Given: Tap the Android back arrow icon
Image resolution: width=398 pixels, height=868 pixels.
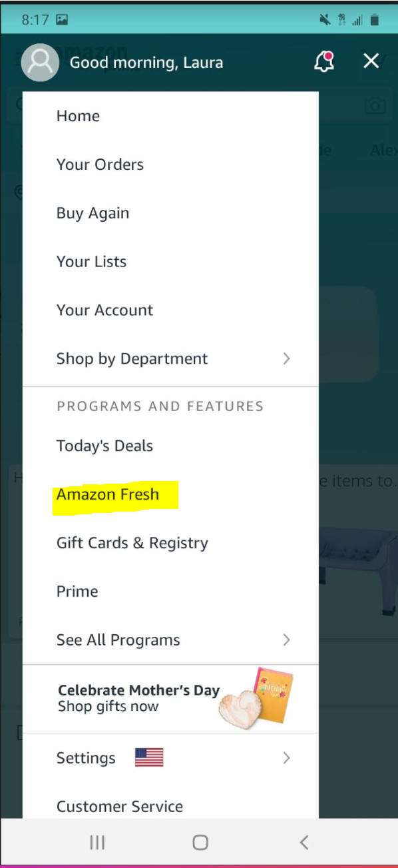Looking at the screenshot, I should pyautogui.click(x=303, y=843).
